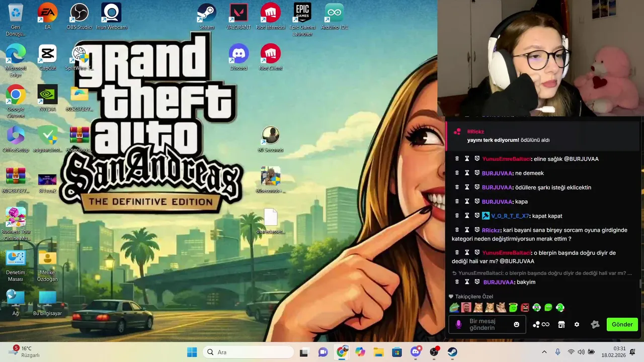
Task: Launch Iriun Webcam from the desktop
Action: [x=111, y=17]
